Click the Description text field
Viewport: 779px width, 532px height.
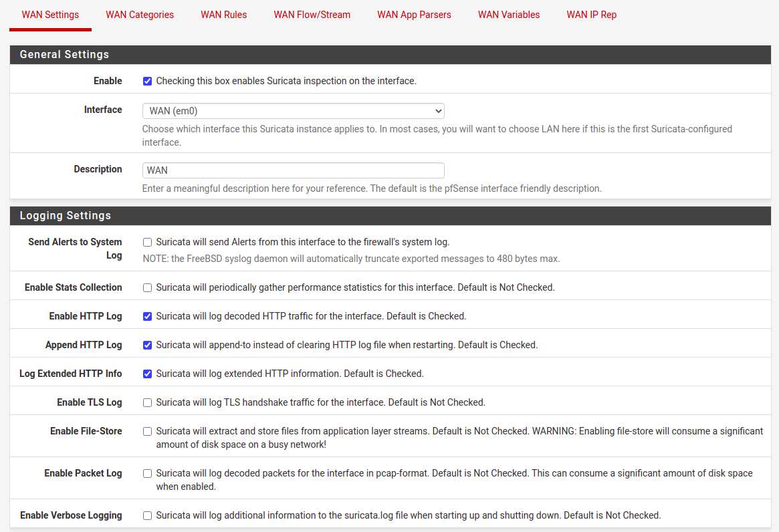click(293, 170)
